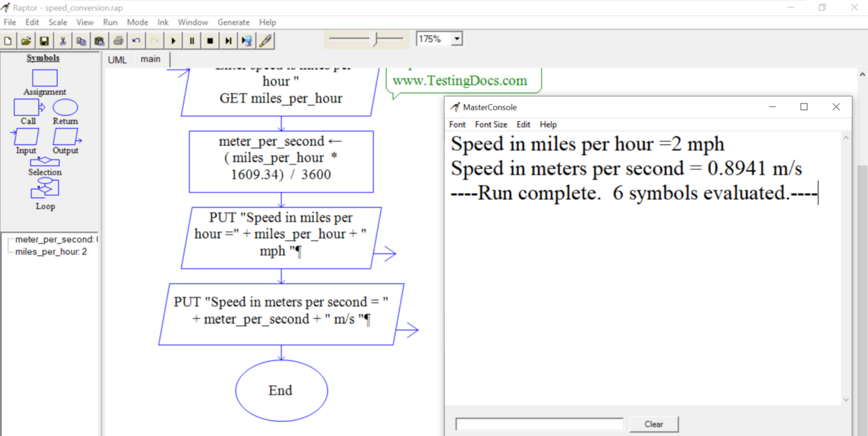Click the Clear button in MasterConsole

pyautogui.click(x=654, y=424)
